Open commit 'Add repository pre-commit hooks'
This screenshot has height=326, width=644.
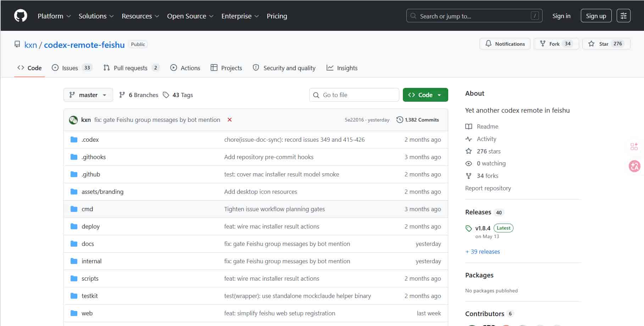pos(269,157)
